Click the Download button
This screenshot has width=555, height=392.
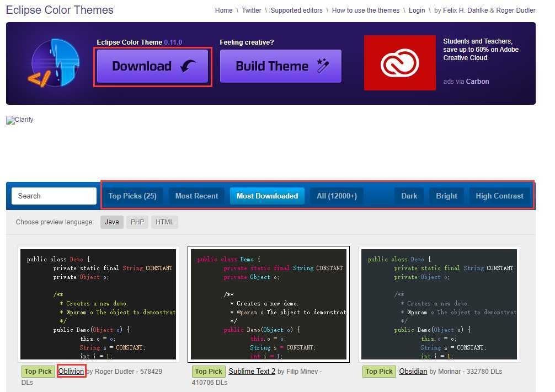pos(153,66)
